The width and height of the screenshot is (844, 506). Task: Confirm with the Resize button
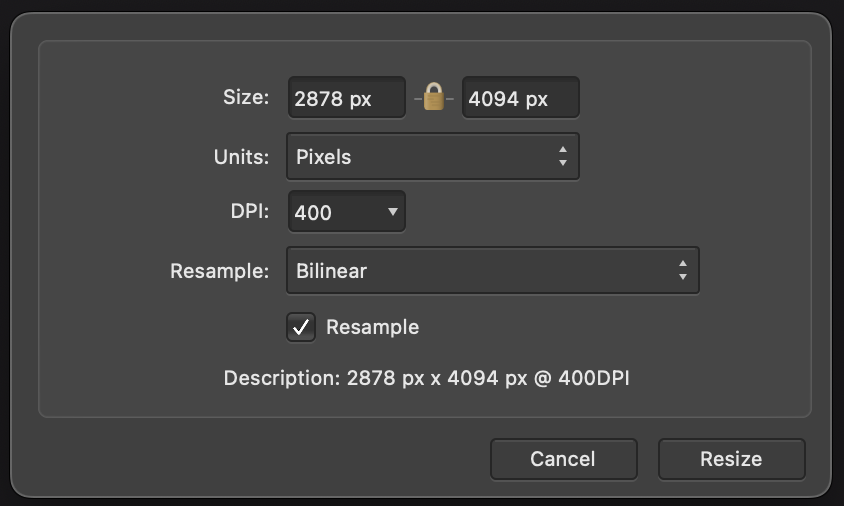coord(732,459)
